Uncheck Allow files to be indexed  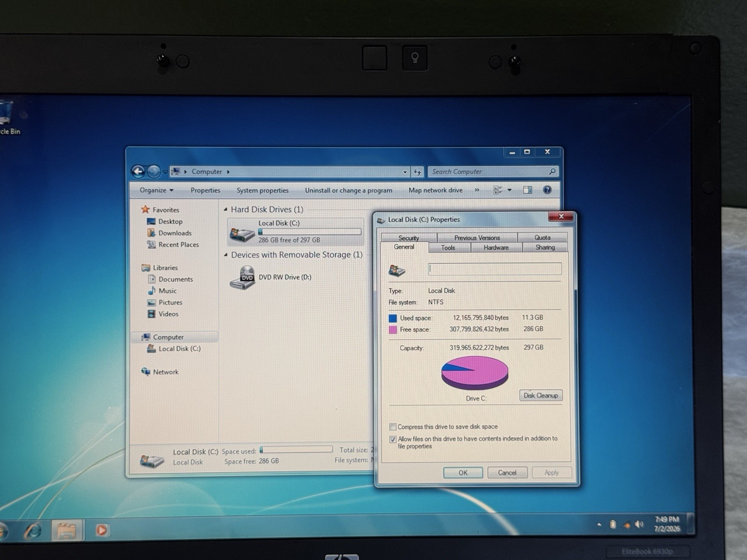point(393,439)
